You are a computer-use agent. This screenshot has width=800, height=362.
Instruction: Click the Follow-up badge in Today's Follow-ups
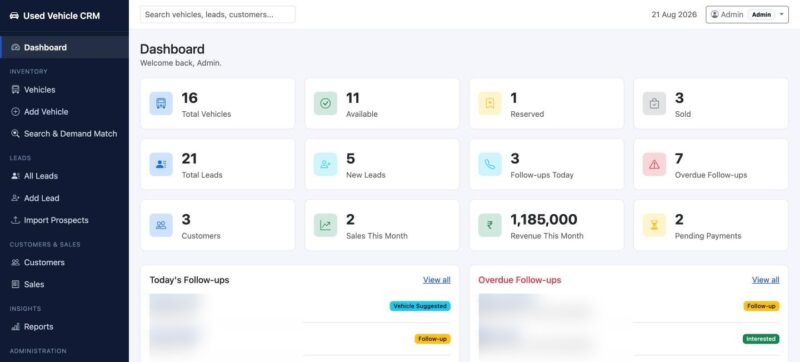(x=433, y=339)
